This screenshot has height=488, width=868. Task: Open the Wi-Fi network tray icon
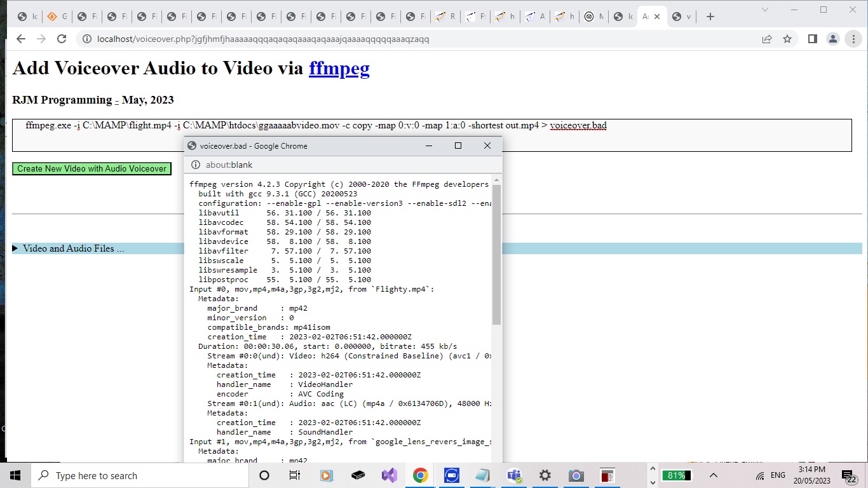tap(760, 475)
